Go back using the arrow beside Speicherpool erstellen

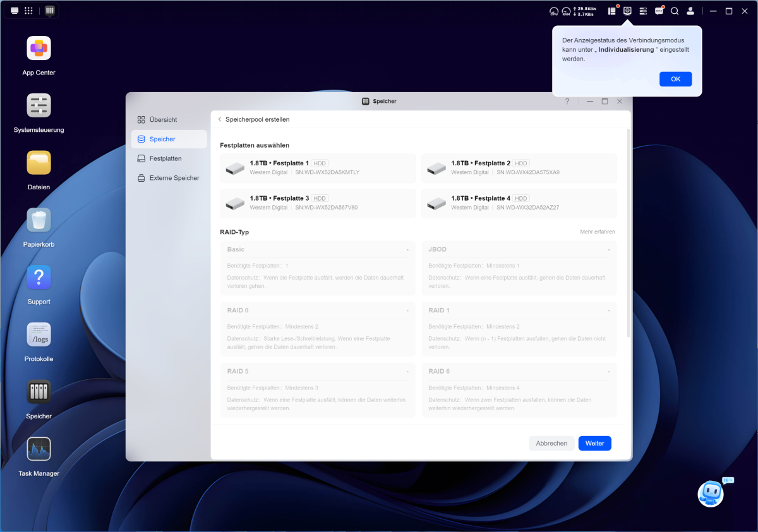(x=220, y=119)
